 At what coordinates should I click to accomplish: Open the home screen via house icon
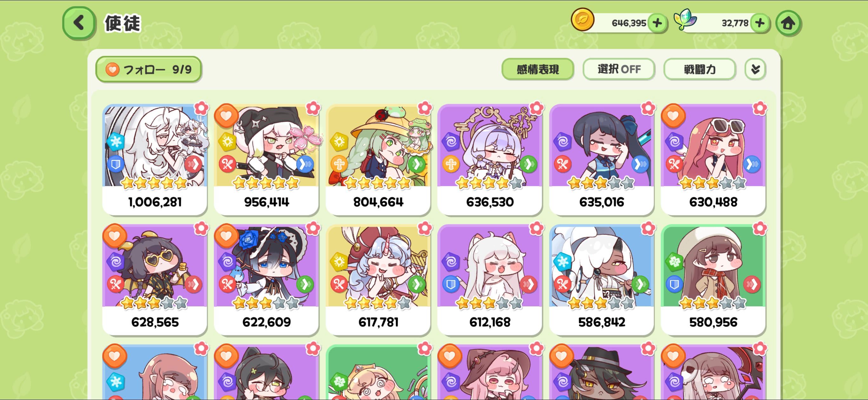788,23
